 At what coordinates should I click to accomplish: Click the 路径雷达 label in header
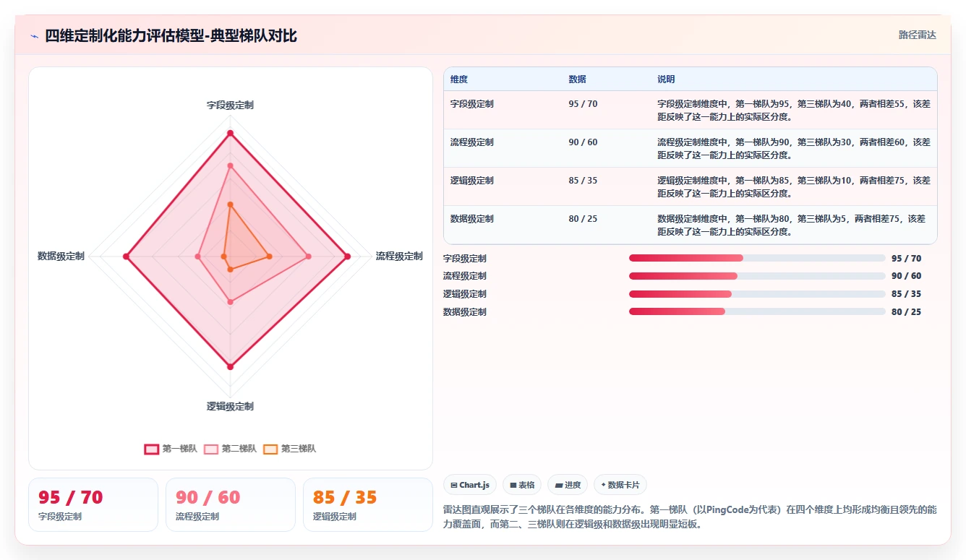(917, 35)
